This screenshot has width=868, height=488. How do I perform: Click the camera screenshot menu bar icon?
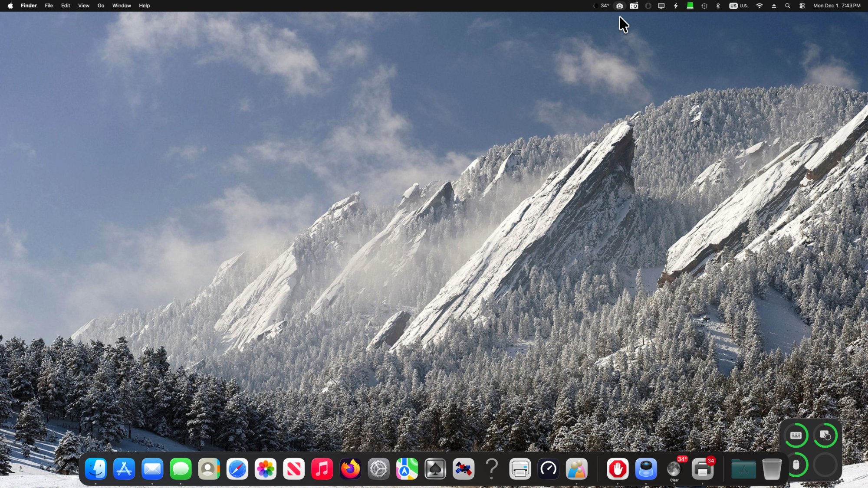pyautogui.click(x=619, y=6)
